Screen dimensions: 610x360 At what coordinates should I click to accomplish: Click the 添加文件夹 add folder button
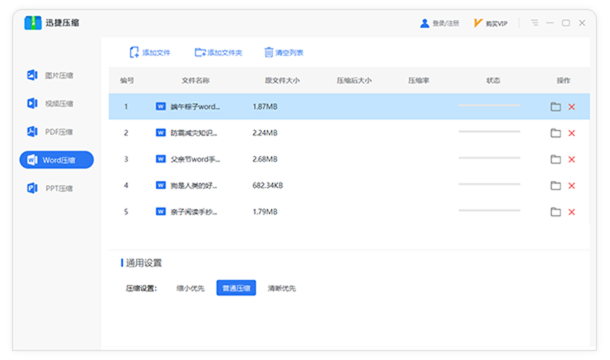point(218,53)
